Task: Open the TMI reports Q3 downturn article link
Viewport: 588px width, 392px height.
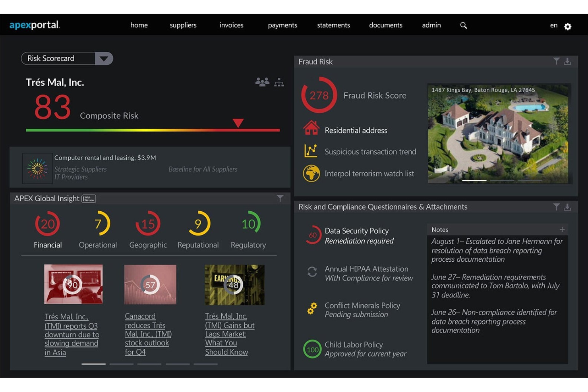Action: 72,334
